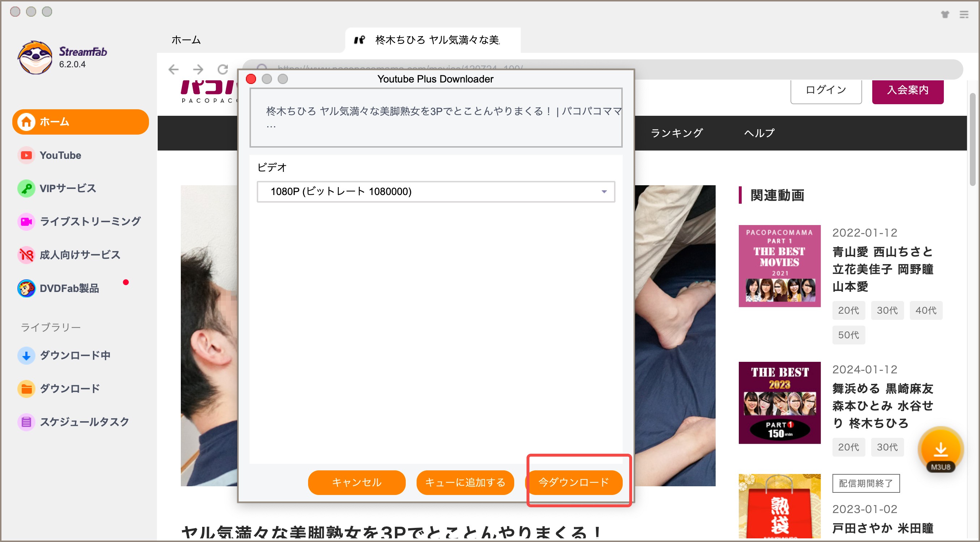Screen dimensions: 980x542
Task: Click the StreamFab sloth logo
Action: [35, 58]
